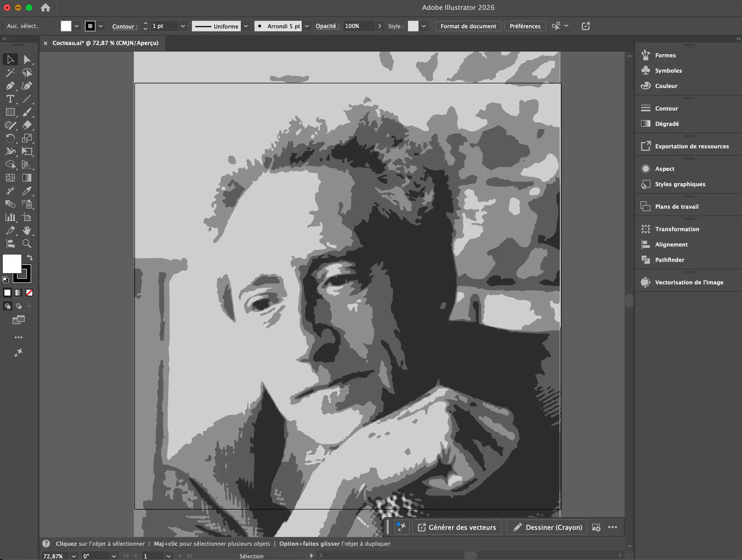This screenshot has height=560, width=742.
Task: Open stroke color dropdown in control bar
Action: coord(101,26)
